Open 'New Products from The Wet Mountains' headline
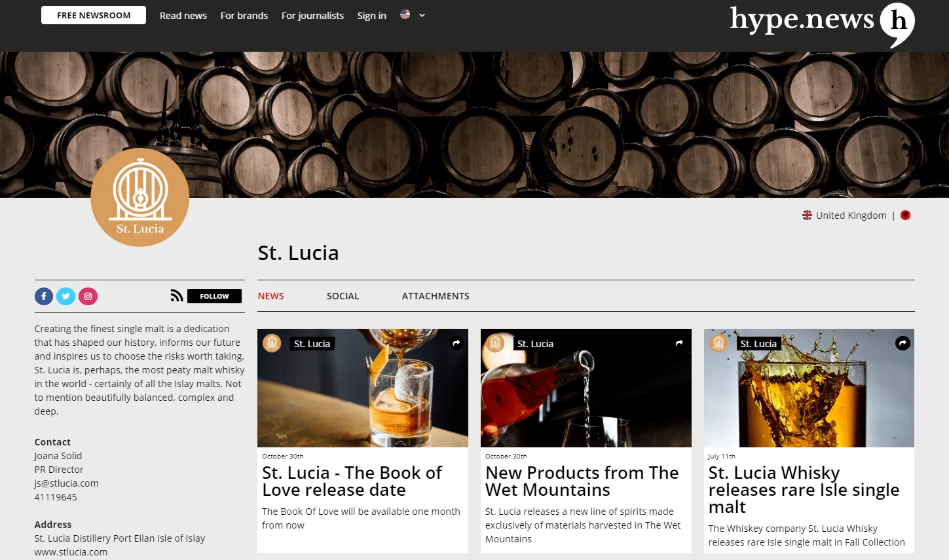Viewport: 949px width, 560px height. point(582,481)
